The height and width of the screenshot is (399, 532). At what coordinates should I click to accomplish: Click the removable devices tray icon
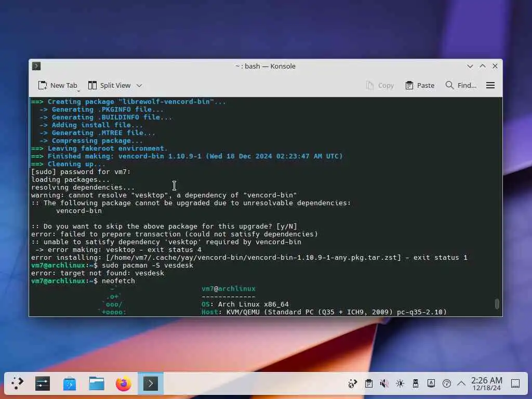415,383
